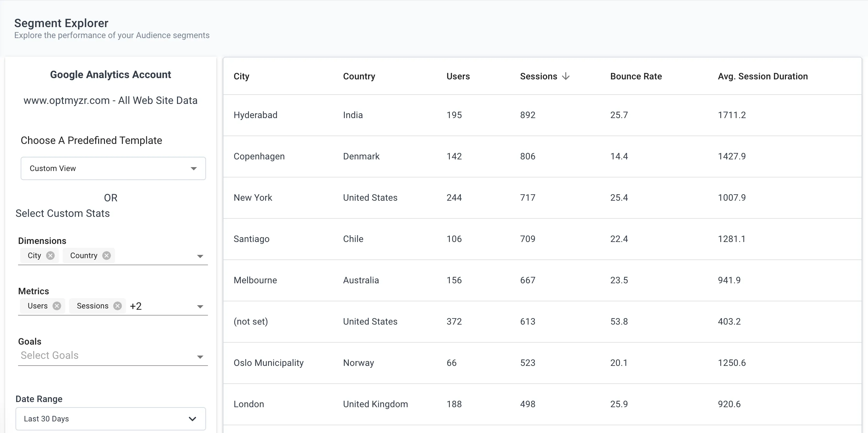Remove the Country dimension chip
The height and width of the screenshot is (433, 868).
(107, 256)
